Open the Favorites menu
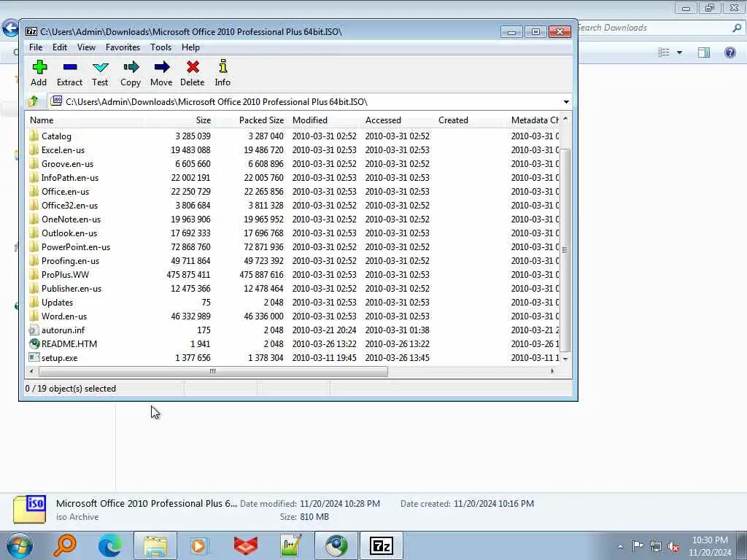The height and width of the screenshot is (560, 747). 123,47
